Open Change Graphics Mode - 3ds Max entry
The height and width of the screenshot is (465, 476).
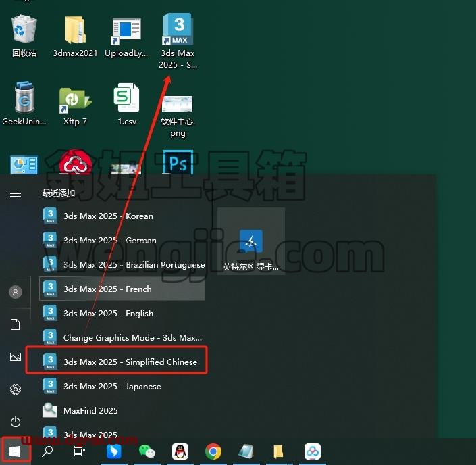(x=122, y=337)
